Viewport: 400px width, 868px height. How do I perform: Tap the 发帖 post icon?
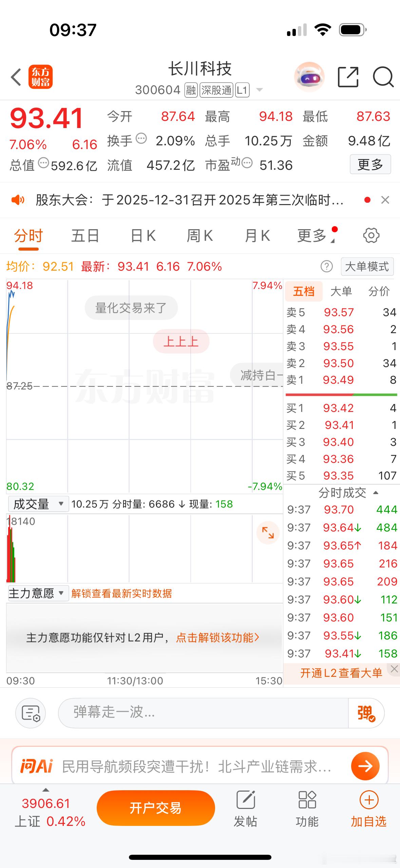coord(246,800)
